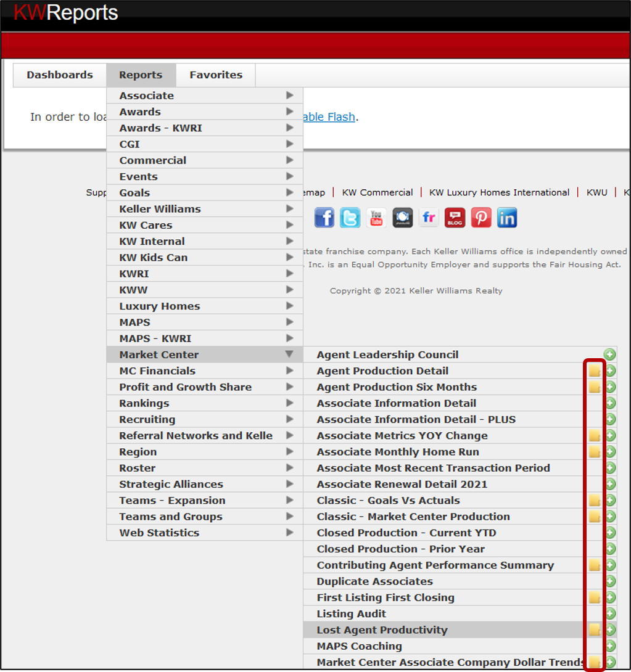This screenshot has width=631, height=672.
Task: Select the KW Kids Can menu entry
Action: click(x=205, y=258)
